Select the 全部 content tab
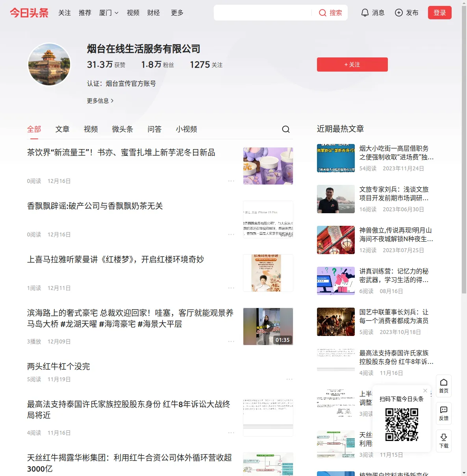The image size is (467, 476). [x=34, y=129]
